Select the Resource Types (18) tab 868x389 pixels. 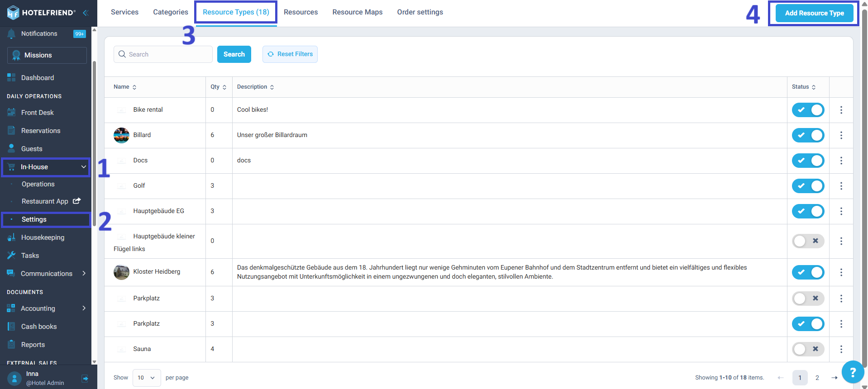236,12
